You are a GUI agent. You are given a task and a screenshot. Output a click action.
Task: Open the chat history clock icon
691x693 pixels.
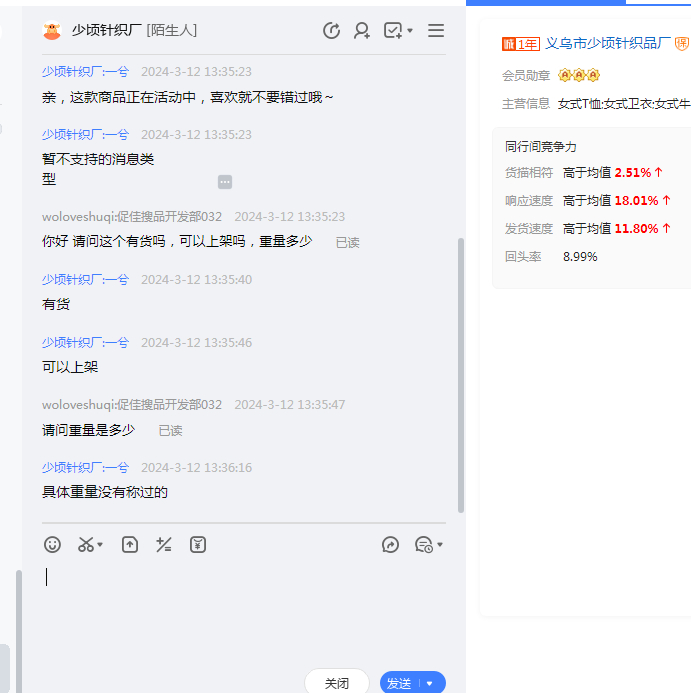[423, 545]
